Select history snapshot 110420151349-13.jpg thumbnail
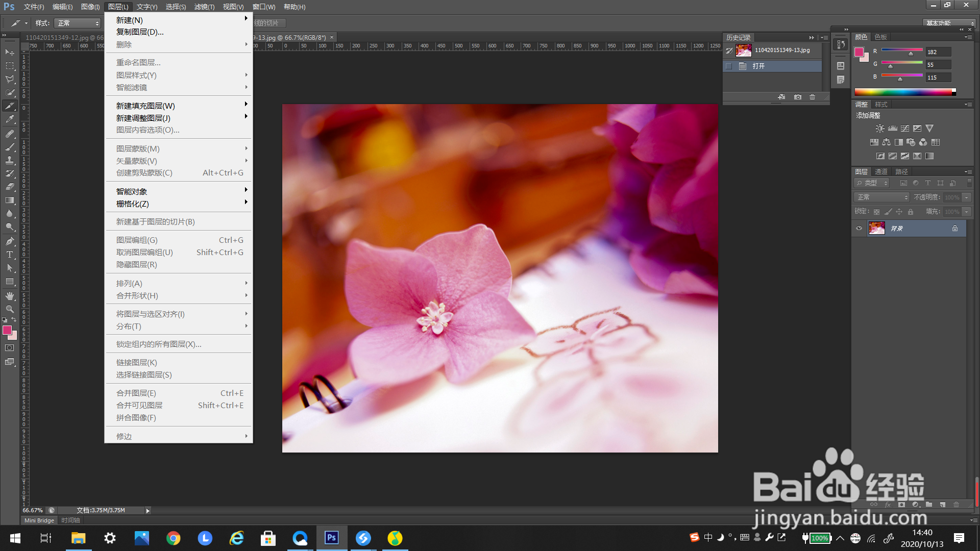The width and height of the screenshot is (980, 551). [744, 51]
